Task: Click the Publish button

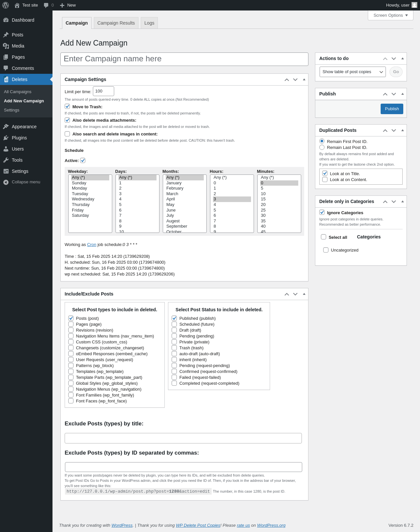Action: [x=392, y=109]
